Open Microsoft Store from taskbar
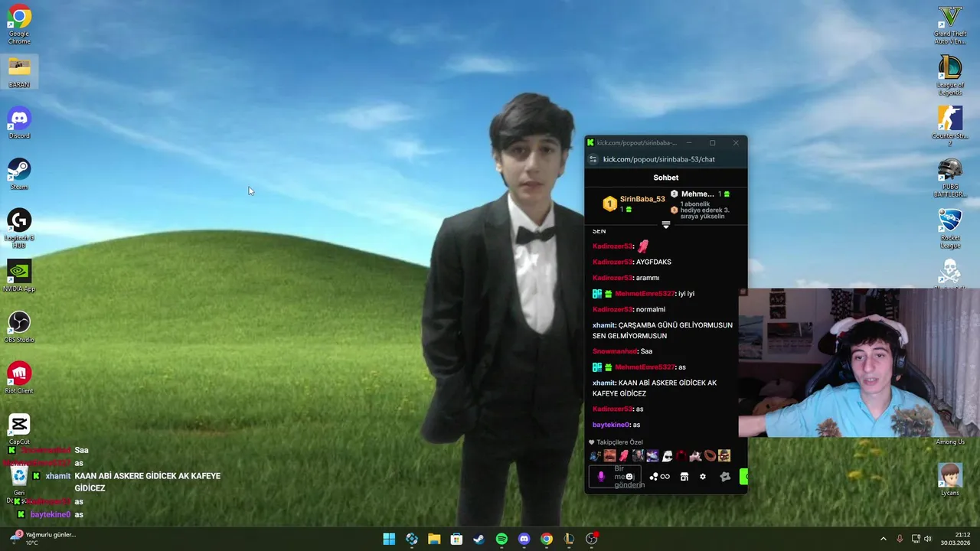 [x=456, y=539]
